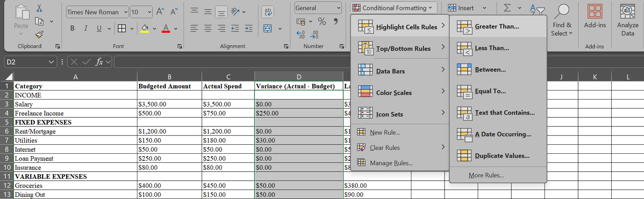
Task: Click the Merge & Center icon
Action: click(268, 28)
